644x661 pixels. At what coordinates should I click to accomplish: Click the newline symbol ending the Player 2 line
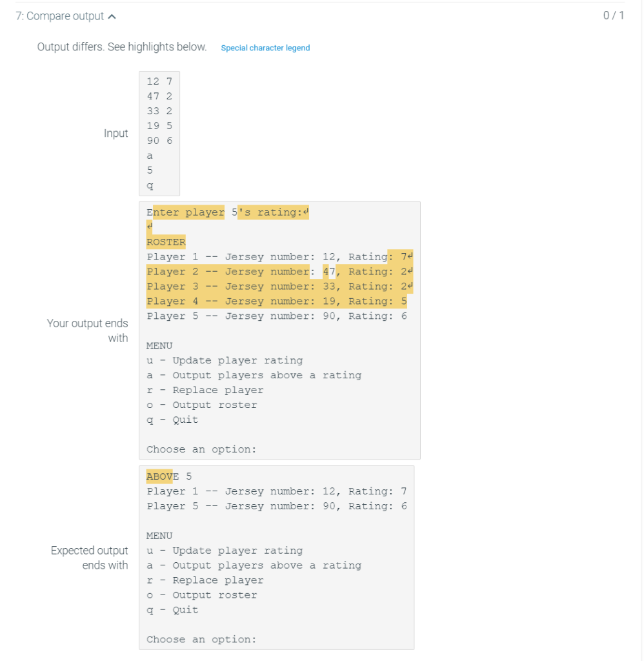click(409, 270)
